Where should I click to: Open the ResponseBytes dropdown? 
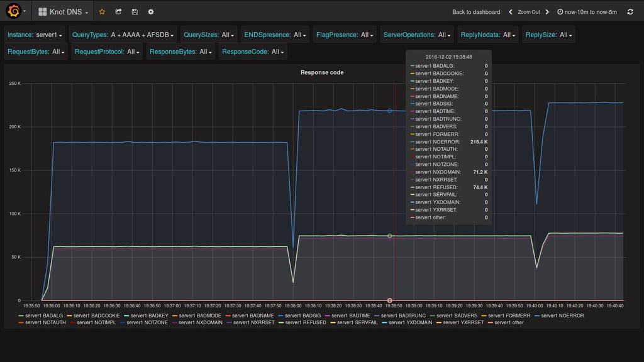[206, 52]
